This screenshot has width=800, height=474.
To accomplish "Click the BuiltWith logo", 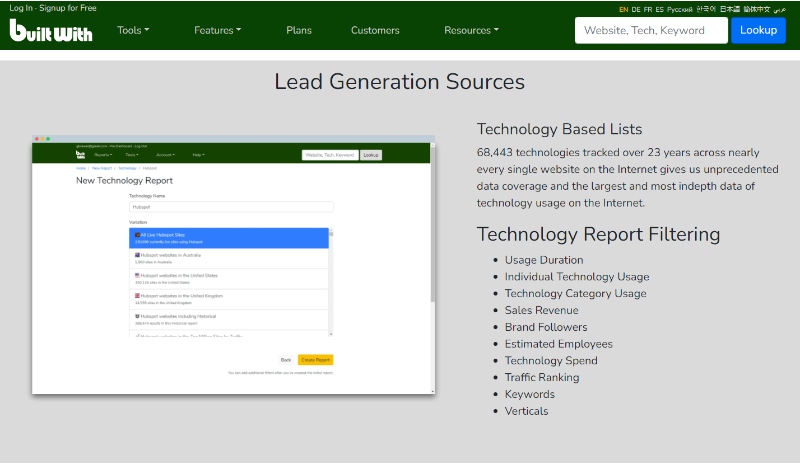I will pyautogui.click(x=51, y=31).
